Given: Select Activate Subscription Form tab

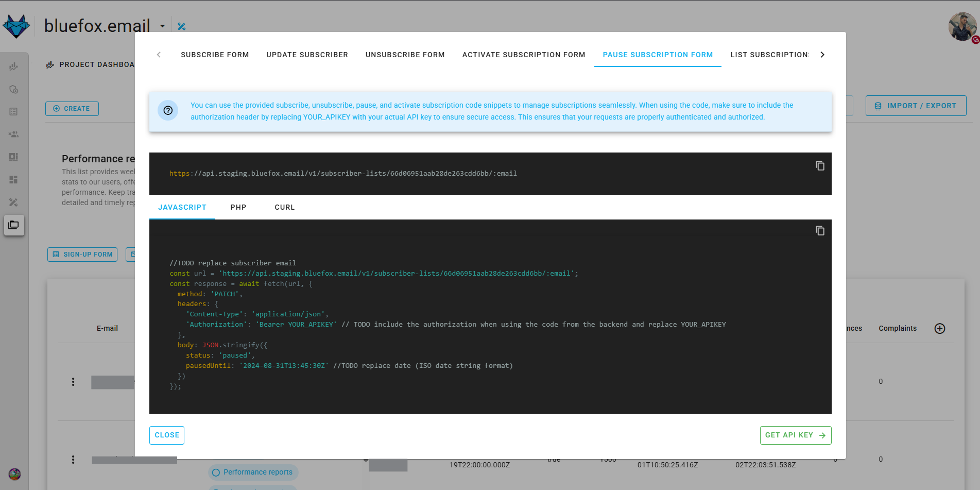Looking at the screenshot, I should click(x=524, y=55).
